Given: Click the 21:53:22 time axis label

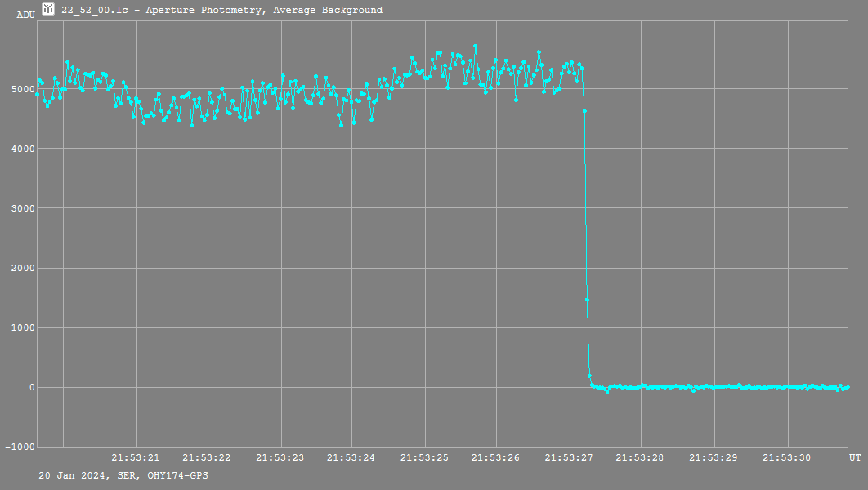Looking at the screenshot, I should [207, 458].
